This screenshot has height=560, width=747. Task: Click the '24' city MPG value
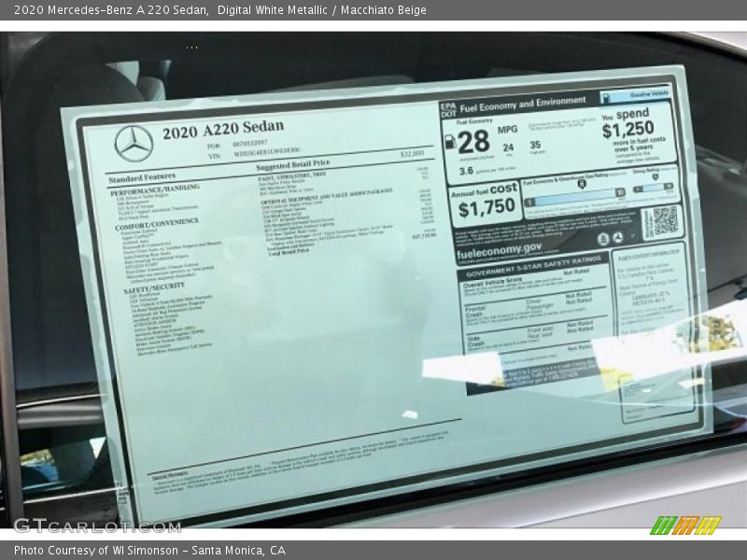pyautogui.click(x=508, y=147)
